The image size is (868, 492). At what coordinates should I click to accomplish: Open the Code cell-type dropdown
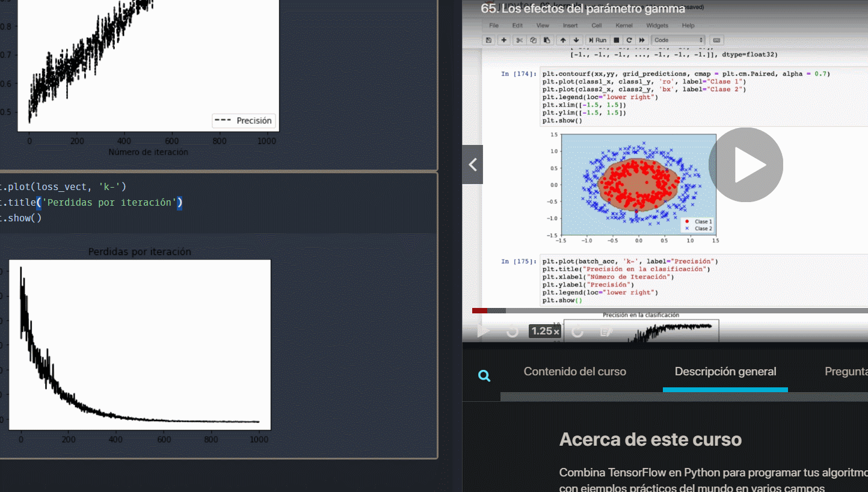click(679, 40)
